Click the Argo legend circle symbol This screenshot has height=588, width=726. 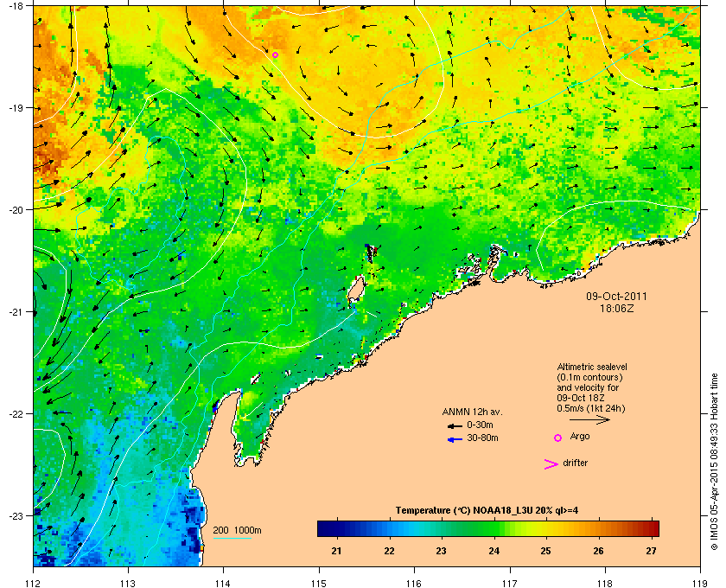point(558,438)
